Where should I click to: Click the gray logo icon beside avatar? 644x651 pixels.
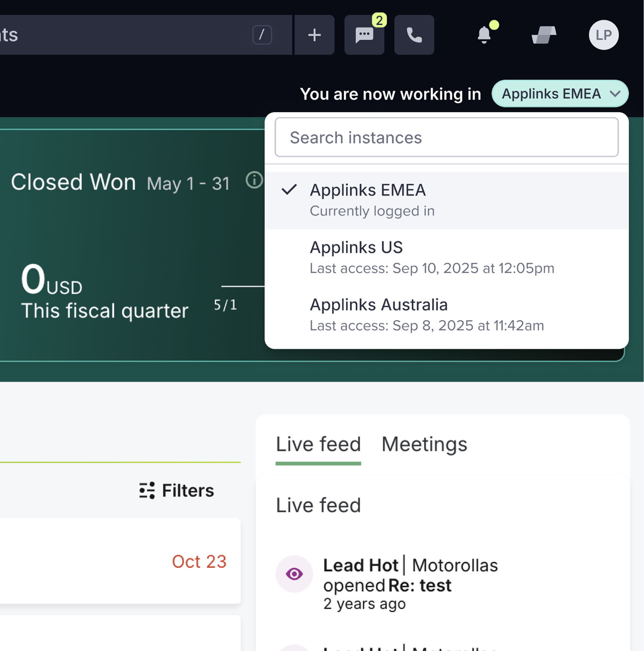pyautogui.click(x=544, y=35)
